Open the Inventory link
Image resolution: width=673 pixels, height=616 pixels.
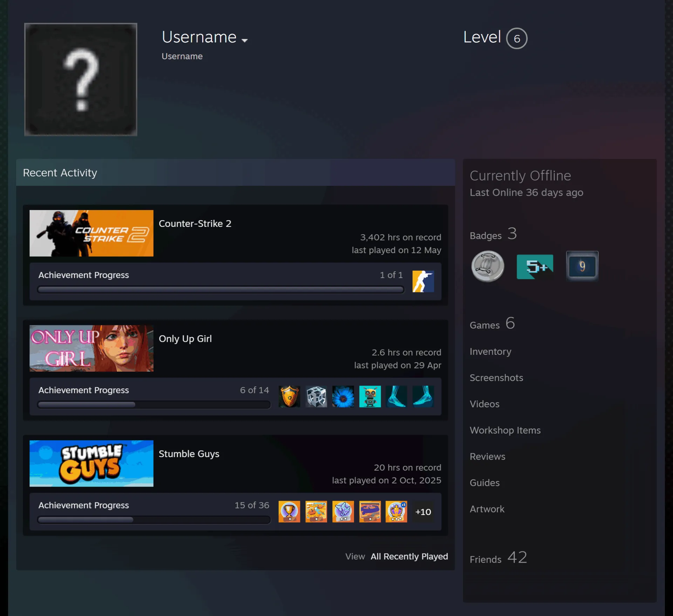[490, 351]
